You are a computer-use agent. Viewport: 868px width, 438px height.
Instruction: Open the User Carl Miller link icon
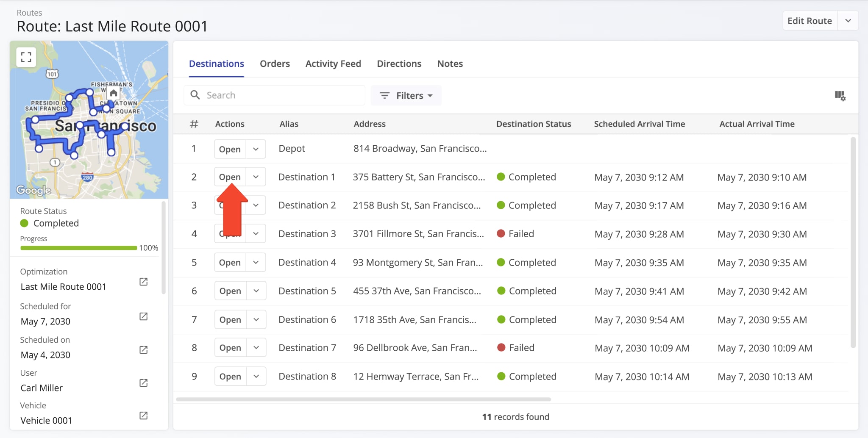coord(144,383)
